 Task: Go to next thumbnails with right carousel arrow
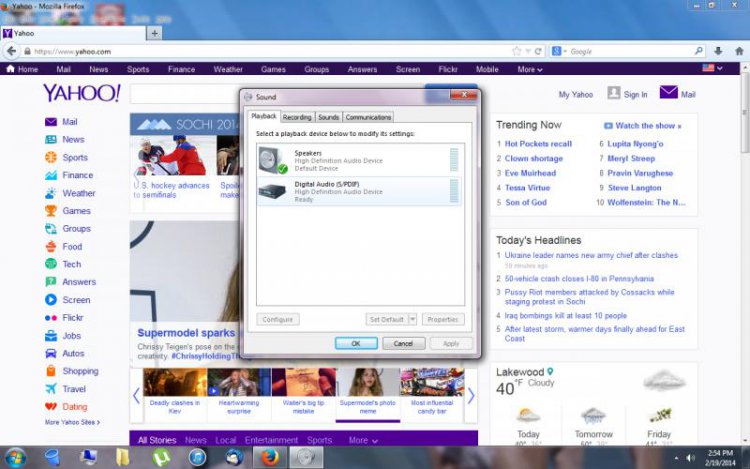click(x=471, y=395)
